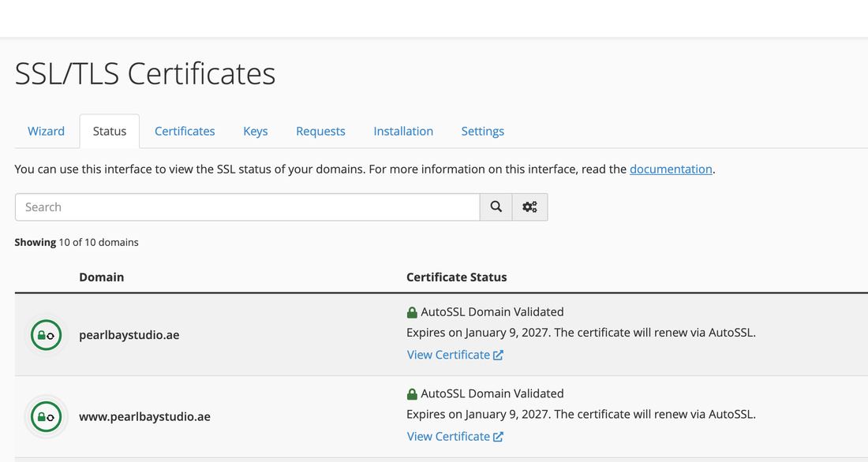This screenshot has height=462, width=868.
Task: Click the search magnifier button
Action: pos(496,207)
